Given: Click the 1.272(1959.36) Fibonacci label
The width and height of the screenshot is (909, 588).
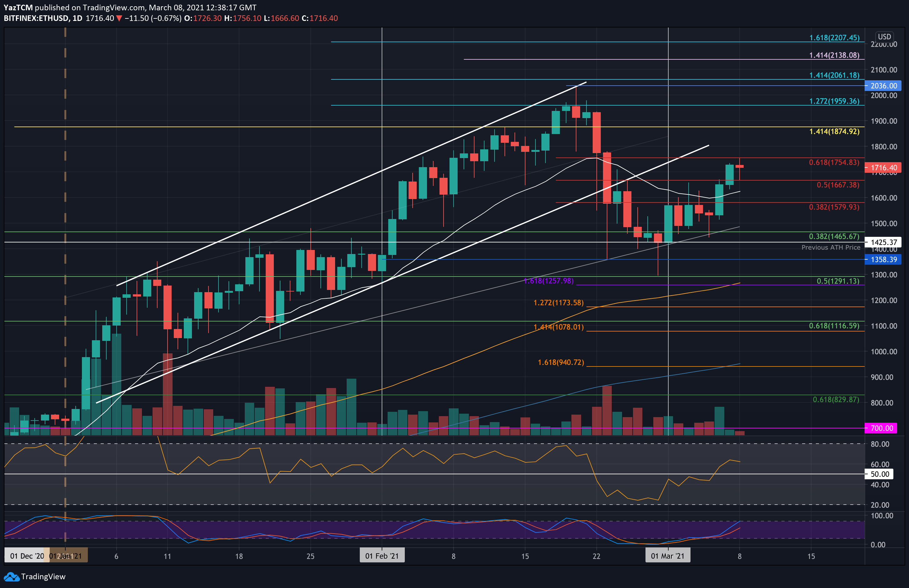Looking at the screenshot, I should pos(834,101).
